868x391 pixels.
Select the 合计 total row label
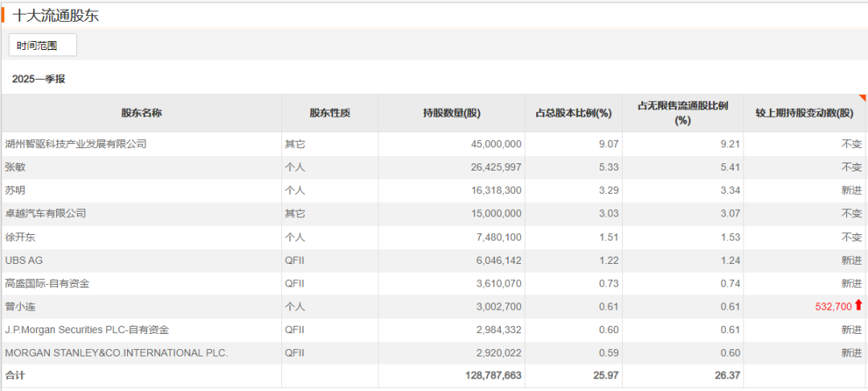15,377
